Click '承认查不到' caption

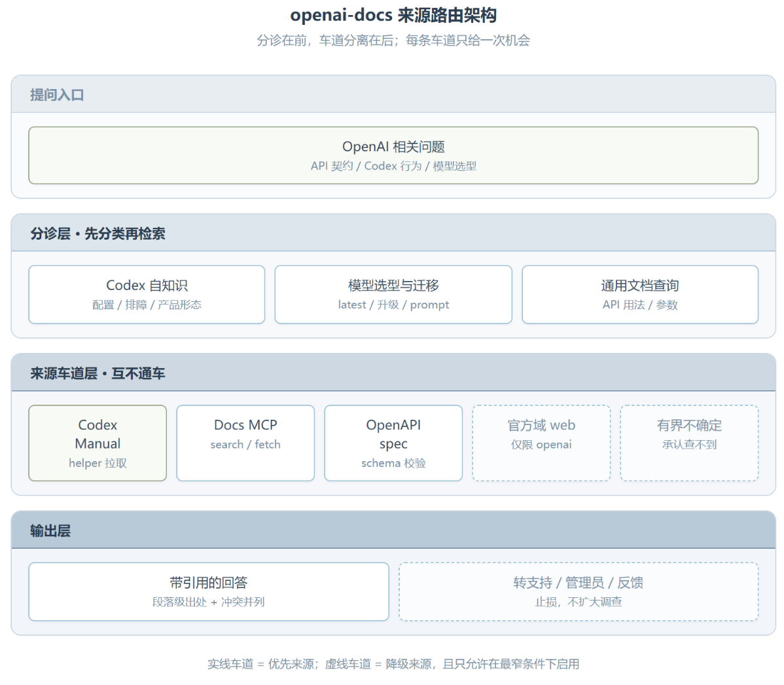coord(690,444)
